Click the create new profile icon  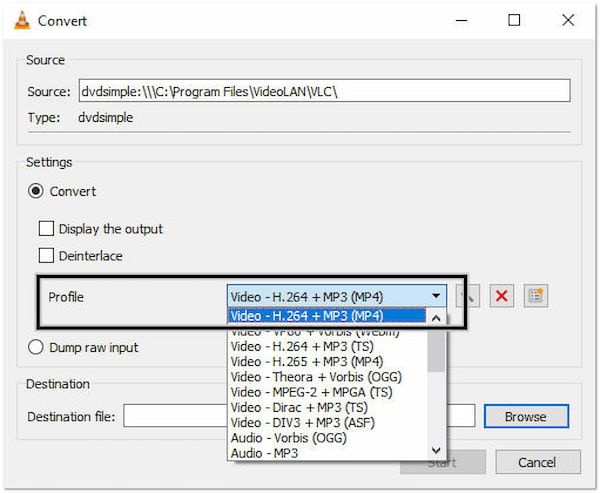[x=536, y=296]
